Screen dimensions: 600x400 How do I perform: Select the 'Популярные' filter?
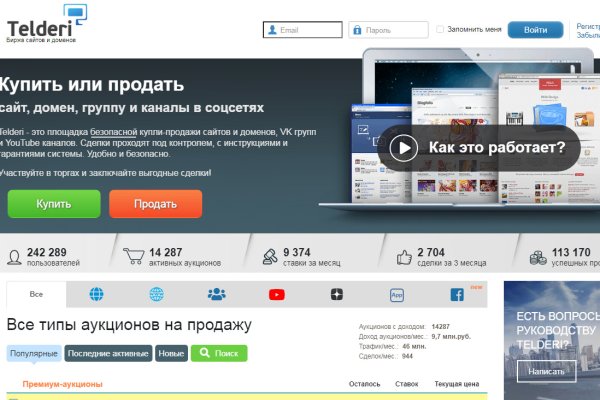(x=33, y=354)
